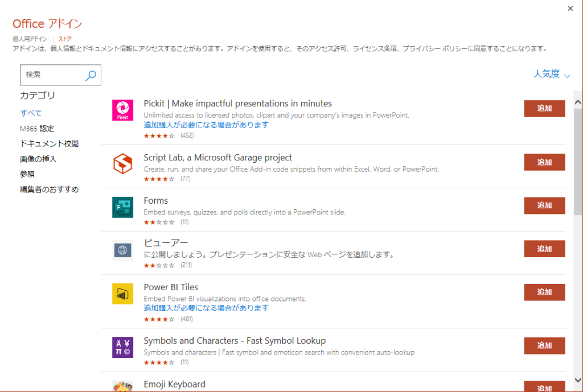
Task: Open the 人気度 sort dropdown
Action: pos(550,74)
